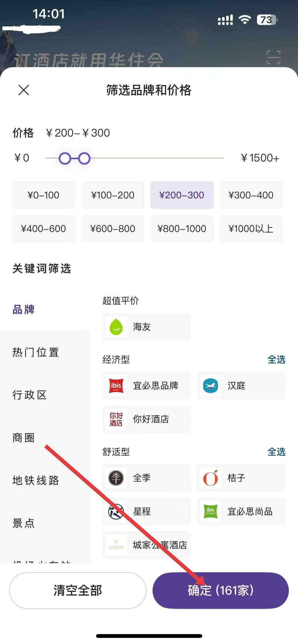Select all 舒适型 brands via 全选
298x644 pixels.
point(276,452)
